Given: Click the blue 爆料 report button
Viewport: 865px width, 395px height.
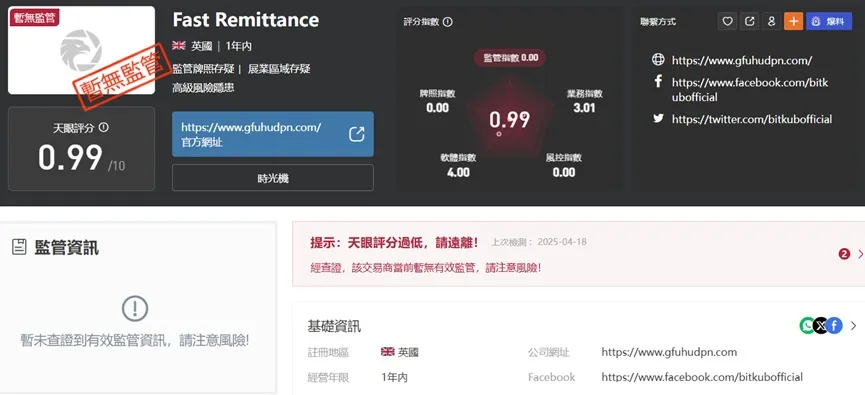Looking at the screenshot, I should (x=829, y=22).
